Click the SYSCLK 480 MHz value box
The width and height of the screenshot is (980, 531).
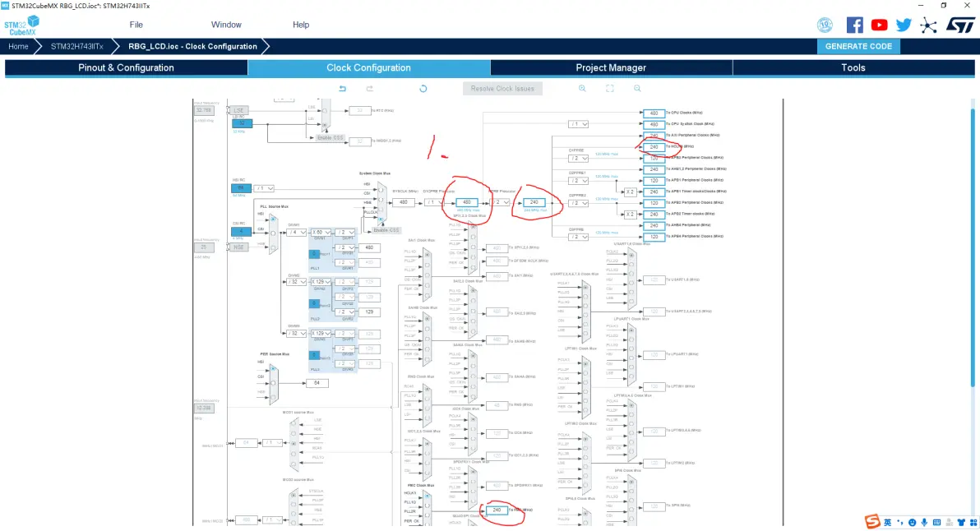(x=403, y=202)
